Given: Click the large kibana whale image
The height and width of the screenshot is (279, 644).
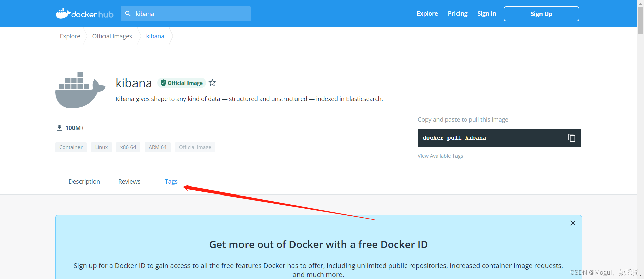Looking at the screenshot, I should click(x=80, y=90).
